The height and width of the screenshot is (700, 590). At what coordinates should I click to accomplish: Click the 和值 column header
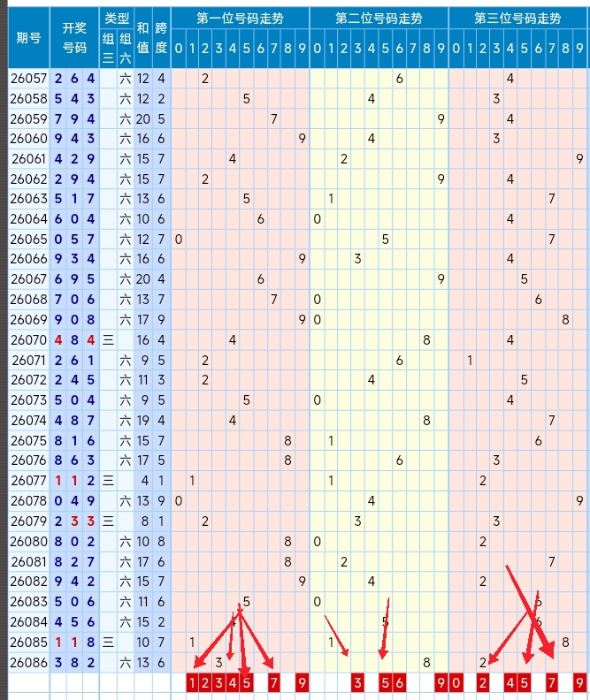(143, 38)
